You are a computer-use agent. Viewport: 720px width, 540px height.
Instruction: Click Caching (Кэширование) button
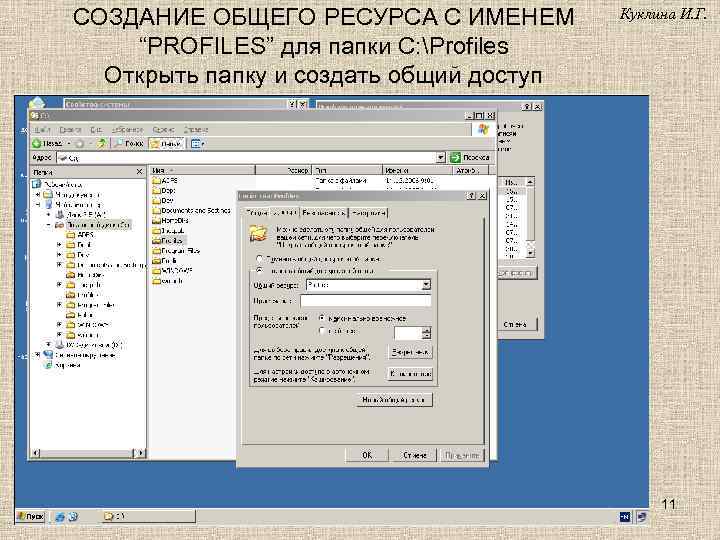point(410,373)
